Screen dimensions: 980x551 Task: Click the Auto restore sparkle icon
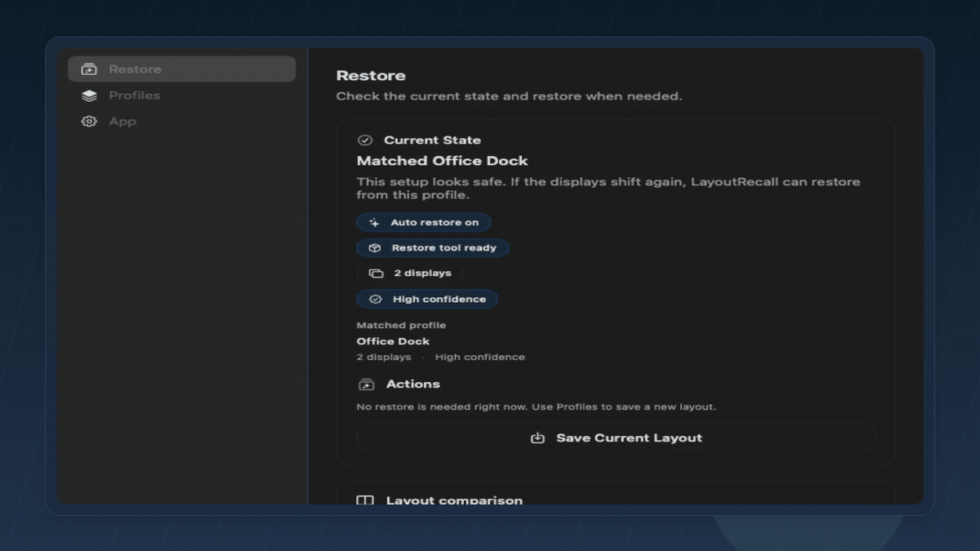pos(374,222)
